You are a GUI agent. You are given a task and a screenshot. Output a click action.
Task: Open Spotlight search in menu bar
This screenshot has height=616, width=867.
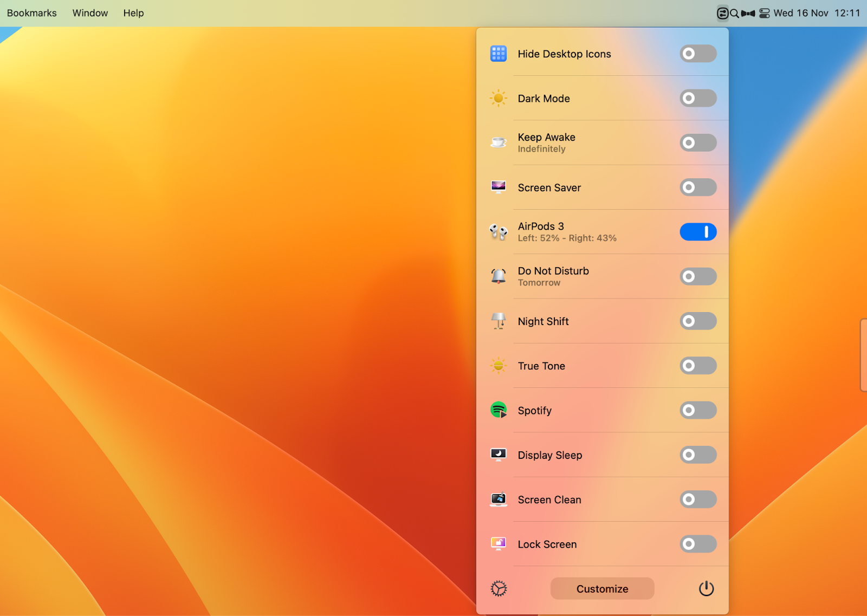734,13
